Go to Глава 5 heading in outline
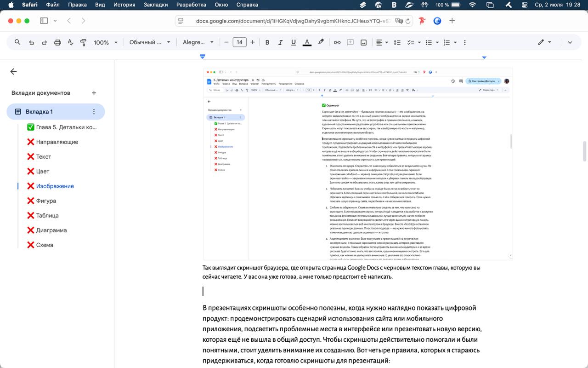Viewport: 588px width, 368px height. click(x=62, y=127)
